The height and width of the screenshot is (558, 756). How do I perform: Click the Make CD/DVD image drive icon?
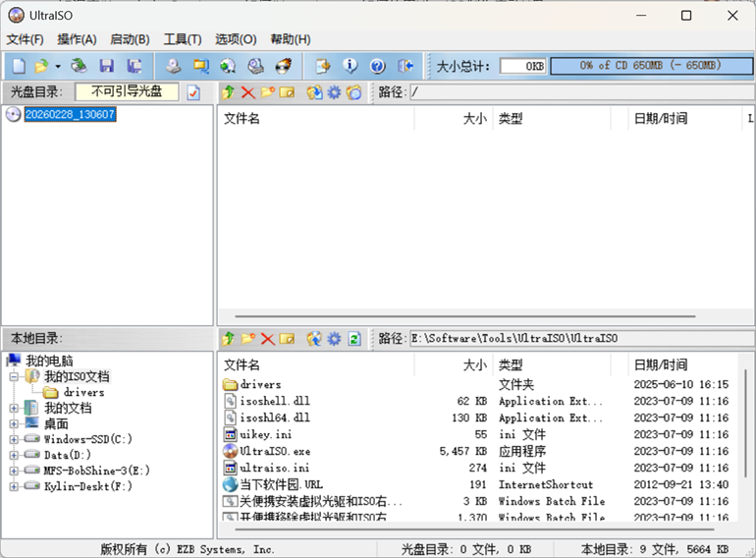173,66
